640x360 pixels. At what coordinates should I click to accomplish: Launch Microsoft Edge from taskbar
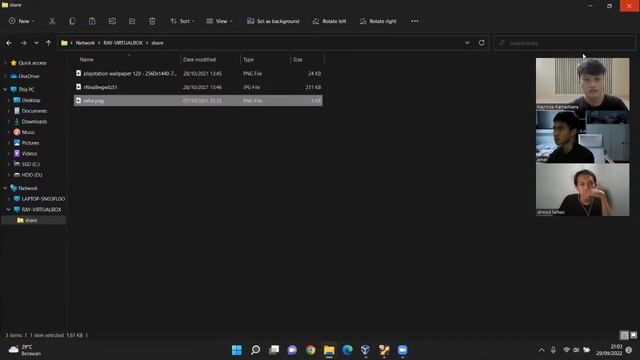[x=347, y=350]
